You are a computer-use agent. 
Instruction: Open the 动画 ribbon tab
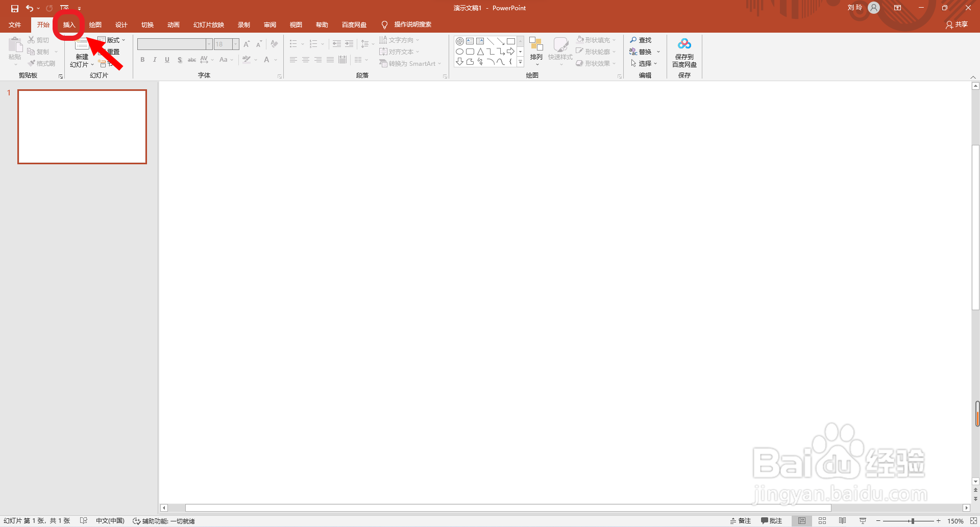click(x=174, y=24)
